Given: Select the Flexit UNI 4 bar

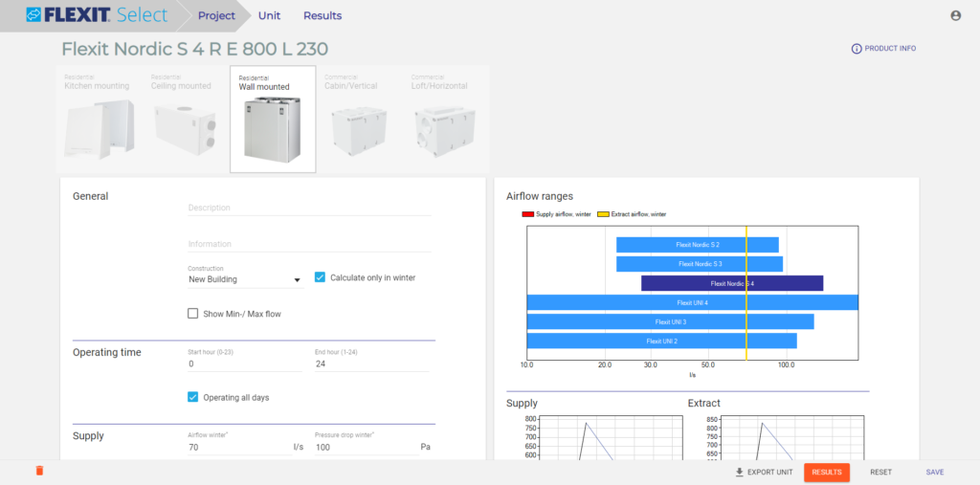Looking at the screenshot, I should (693, 302).
